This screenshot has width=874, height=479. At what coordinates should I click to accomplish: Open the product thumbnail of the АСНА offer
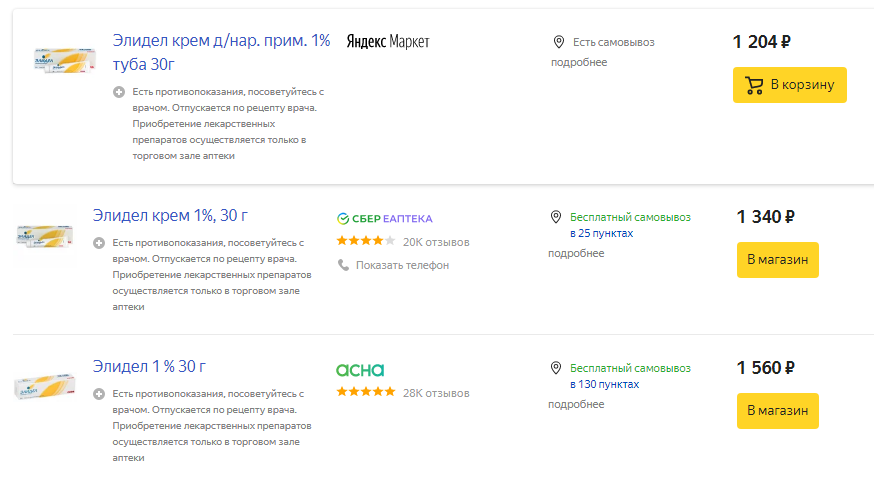(x=45, y=386)
